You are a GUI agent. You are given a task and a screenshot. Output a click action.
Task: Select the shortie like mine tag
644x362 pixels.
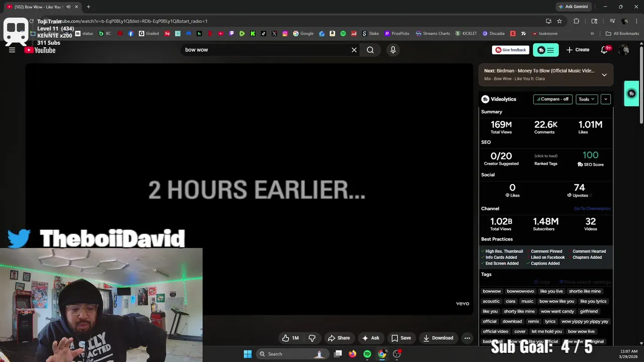(585, 291)
